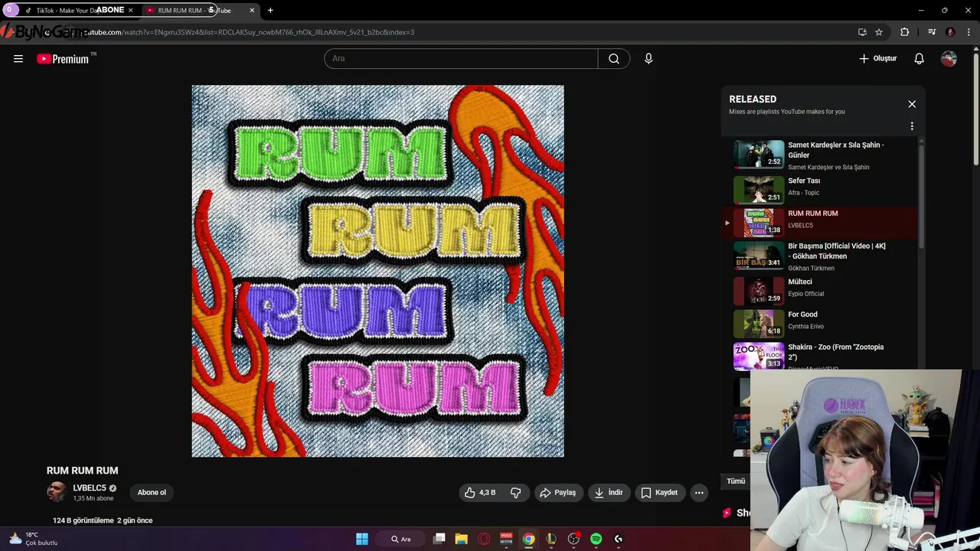
Task: Subscribe with the Abone ol button
Action: pyautogui.click(x=152, y=493)
